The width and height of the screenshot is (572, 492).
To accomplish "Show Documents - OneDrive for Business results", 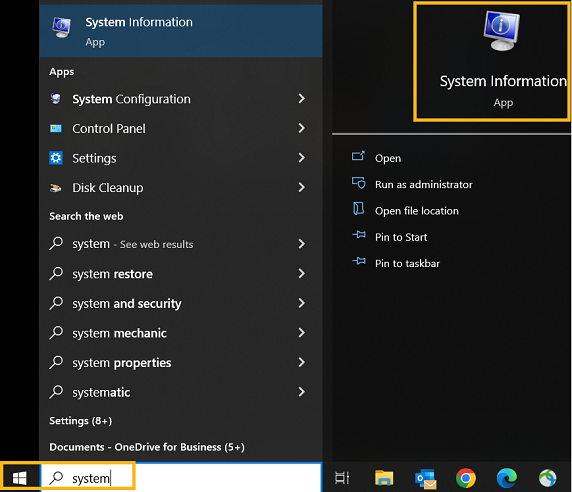I will pos(147,447).
